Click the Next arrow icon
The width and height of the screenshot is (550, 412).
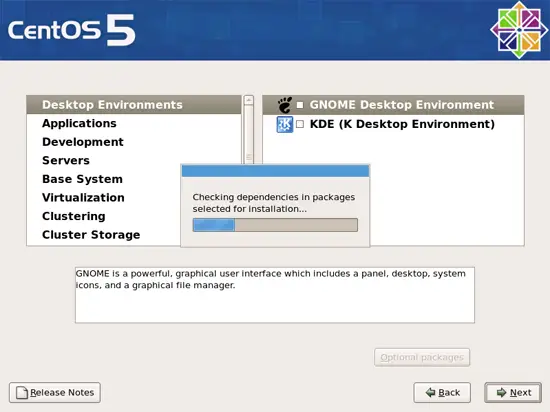[x=502, y=392]
